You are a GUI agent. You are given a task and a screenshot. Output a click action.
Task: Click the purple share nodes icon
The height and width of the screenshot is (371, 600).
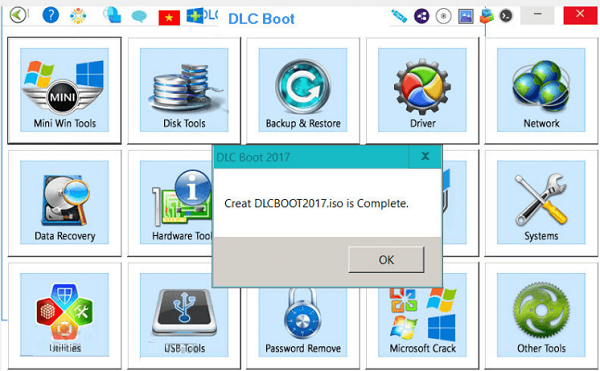coord(422,16)
